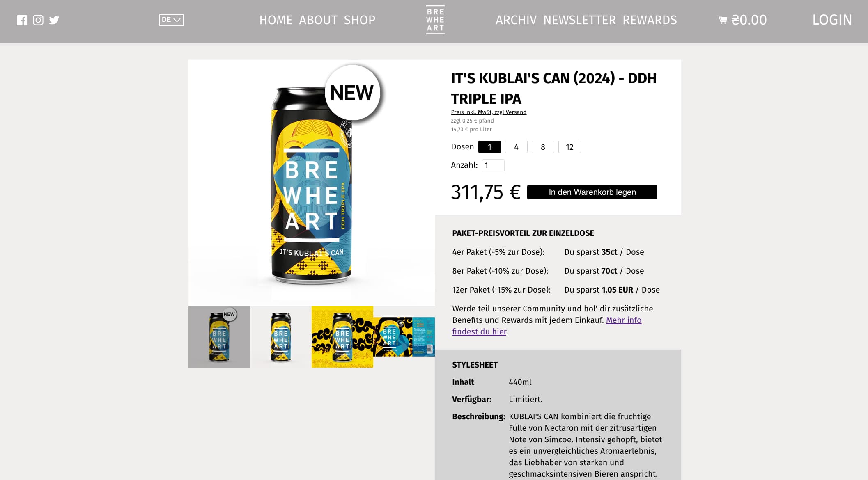Select the 12 cans pack option
The width and height of the screenshot is (868, 480).
tap(569, 147)
